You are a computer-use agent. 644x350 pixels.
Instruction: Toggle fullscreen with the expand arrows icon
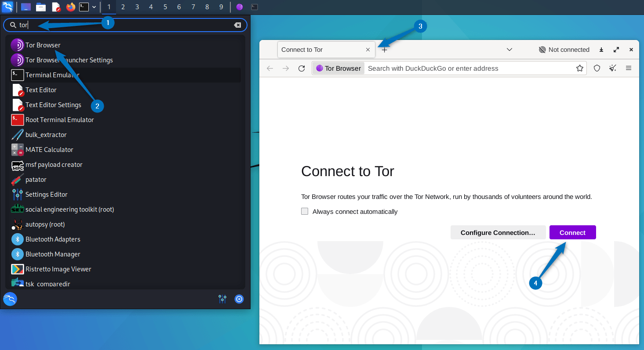(x=616, y=50)
